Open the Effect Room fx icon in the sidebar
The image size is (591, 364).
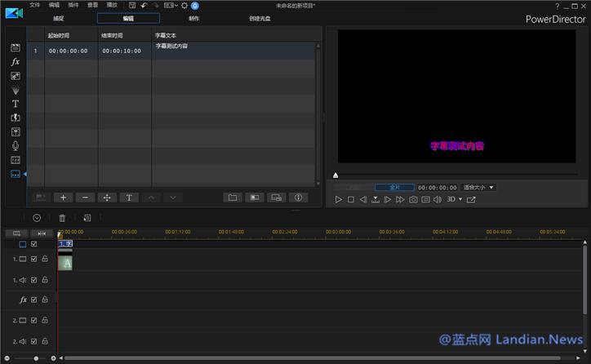coord(15,62)
